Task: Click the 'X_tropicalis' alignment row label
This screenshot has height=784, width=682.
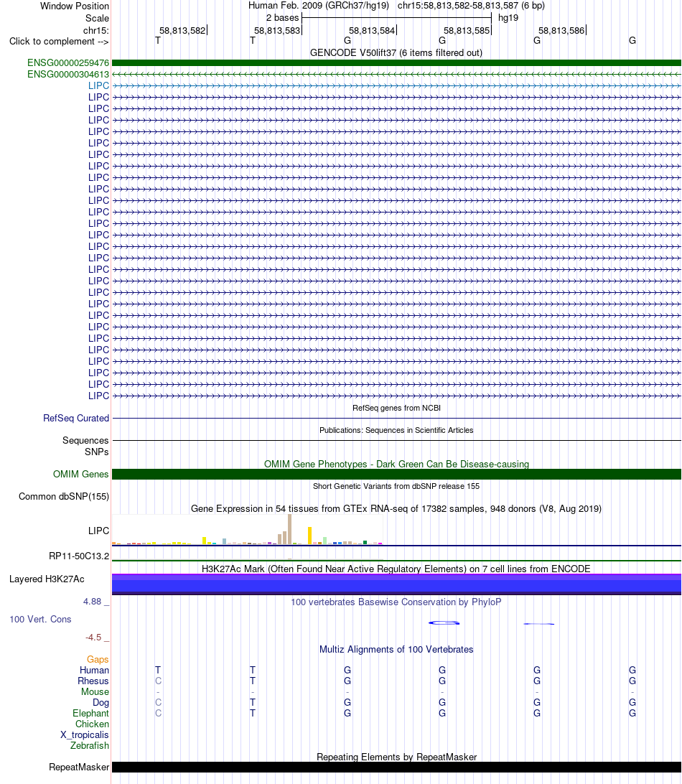Action: 85,735
